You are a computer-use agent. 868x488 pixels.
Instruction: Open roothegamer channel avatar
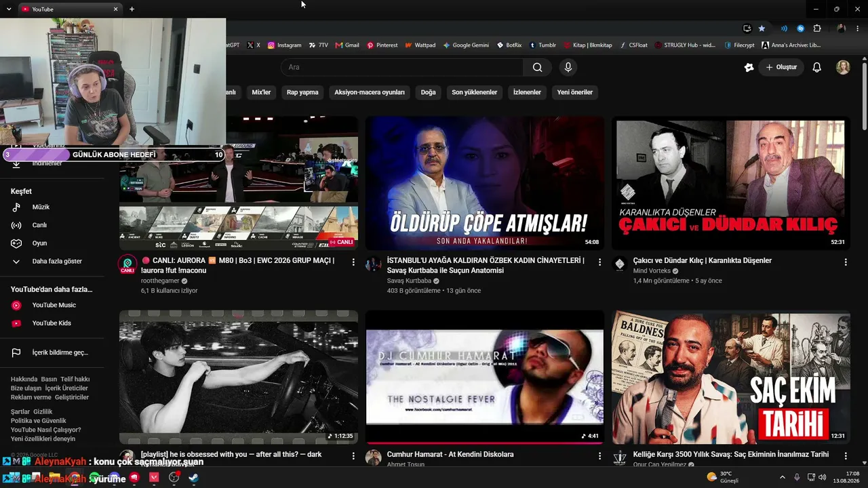tap(127, 265)
